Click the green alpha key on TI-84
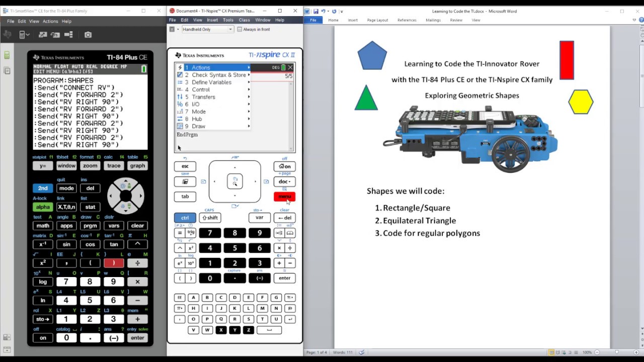Screen dimensions: 644x362 click(43, 207)
